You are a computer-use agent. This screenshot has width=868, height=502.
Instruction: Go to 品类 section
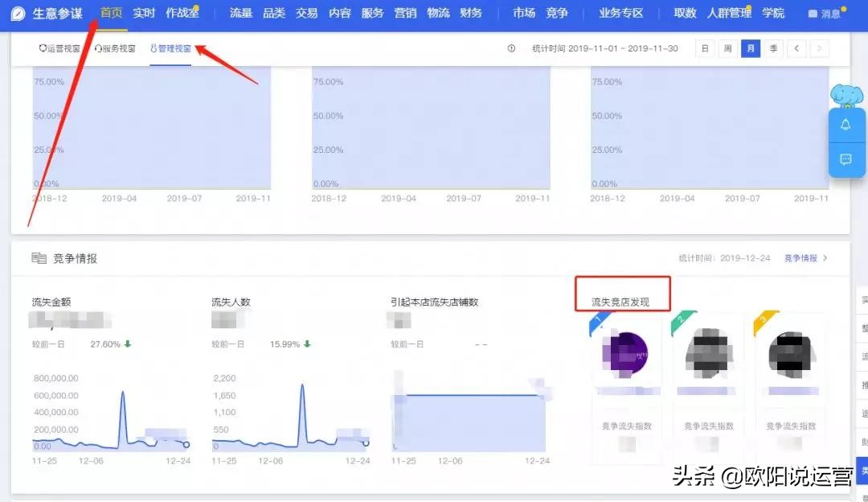point(273,13)
